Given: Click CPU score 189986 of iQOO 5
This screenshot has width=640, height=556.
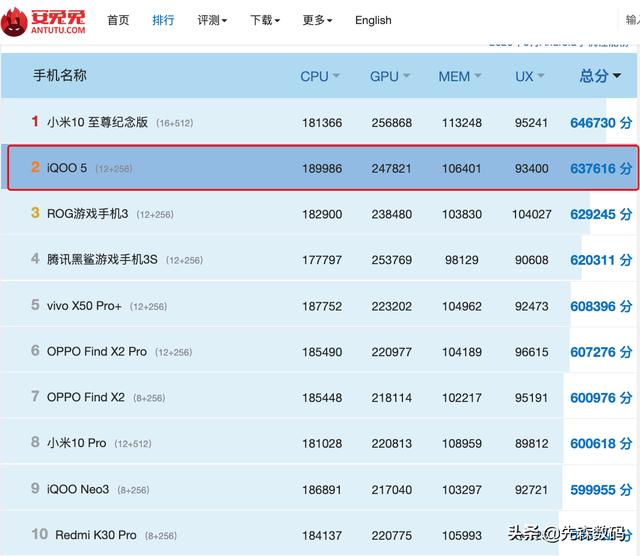Looking at the screenshot, I should [x=322, y=169].
